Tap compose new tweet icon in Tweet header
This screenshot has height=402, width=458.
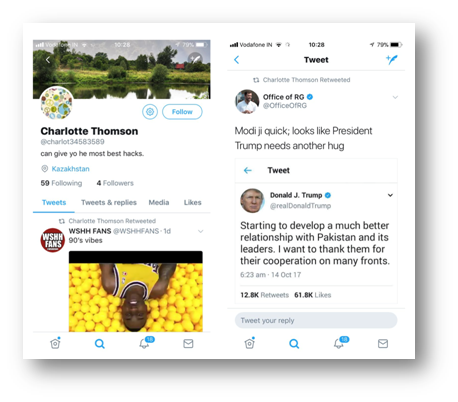pyautogui.click(x=392, y=60)
